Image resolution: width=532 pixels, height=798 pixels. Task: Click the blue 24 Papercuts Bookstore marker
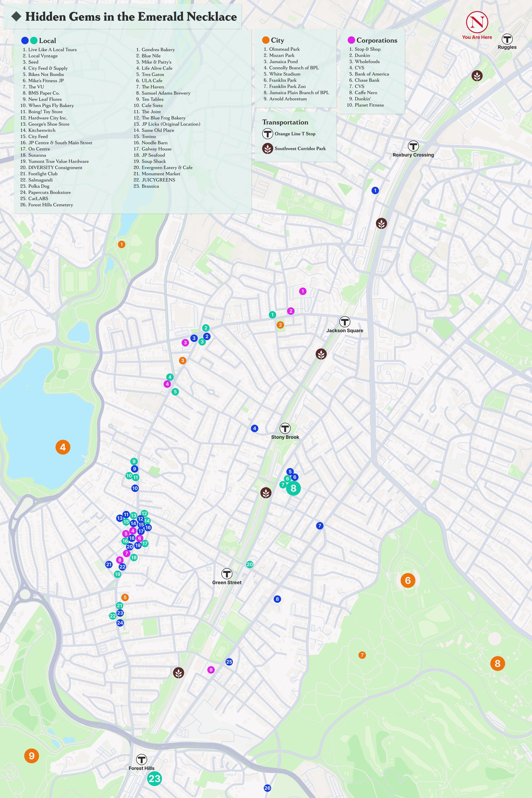point(120,623)
